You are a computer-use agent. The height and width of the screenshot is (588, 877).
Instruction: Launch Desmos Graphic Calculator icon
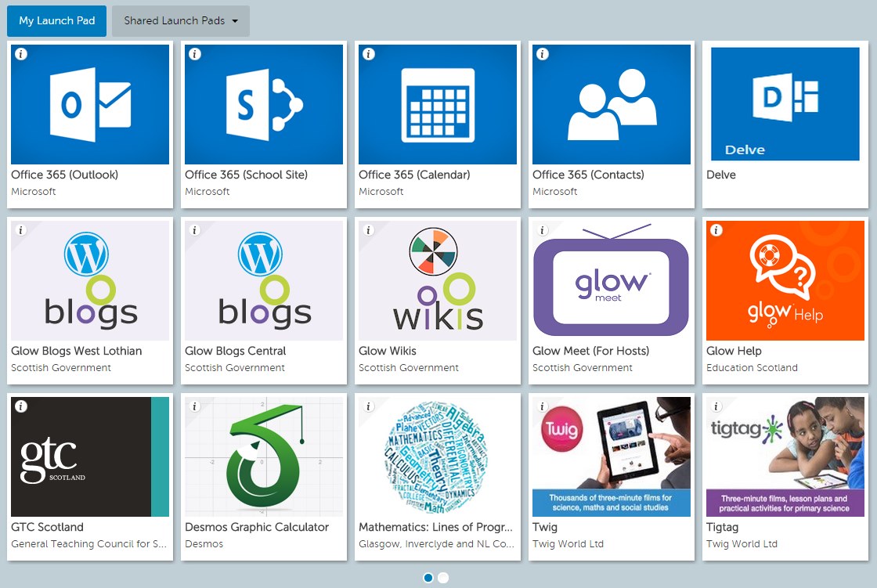(x=263, y=456)
